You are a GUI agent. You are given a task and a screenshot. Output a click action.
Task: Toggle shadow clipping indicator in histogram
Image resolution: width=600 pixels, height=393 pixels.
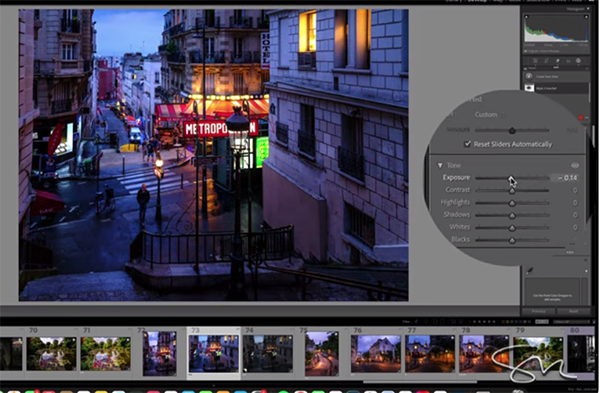pyautogui.click(x=526, y=17)
